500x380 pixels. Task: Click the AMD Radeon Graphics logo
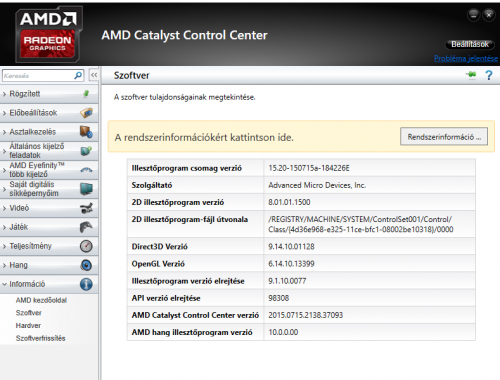(x=48, y=35)
